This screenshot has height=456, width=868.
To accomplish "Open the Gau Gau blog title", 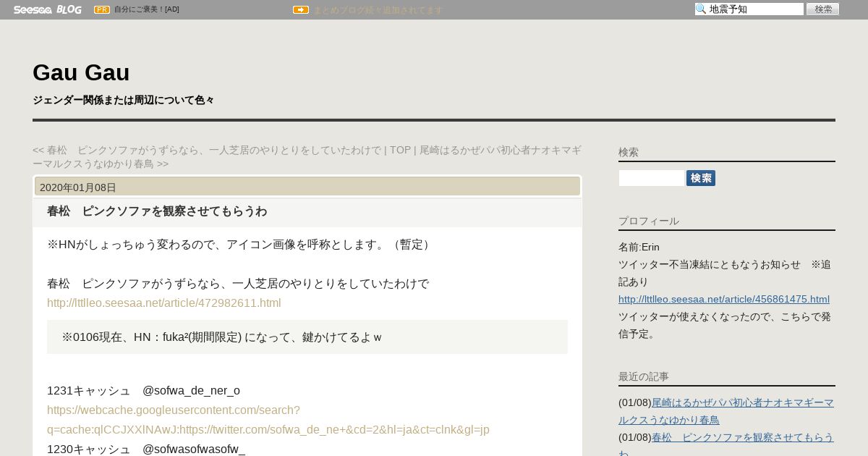I will point(81,72).
